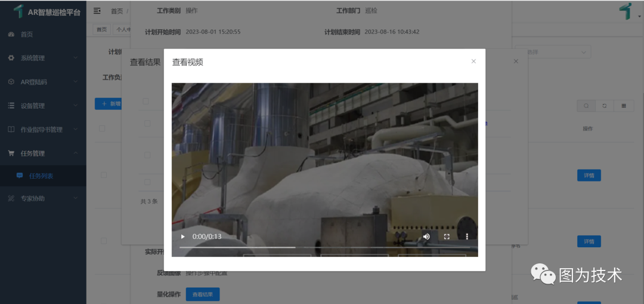Image resolution: width=644 pixels, height=304 pixels.
Task: Click the 新增 button
Action: coord(108,104)
